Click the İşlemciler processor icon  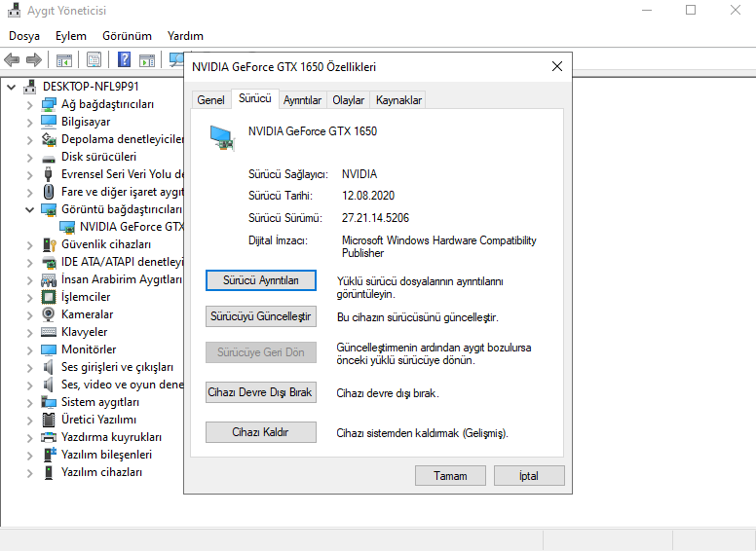pyautogui.click(x=49, y=297)
